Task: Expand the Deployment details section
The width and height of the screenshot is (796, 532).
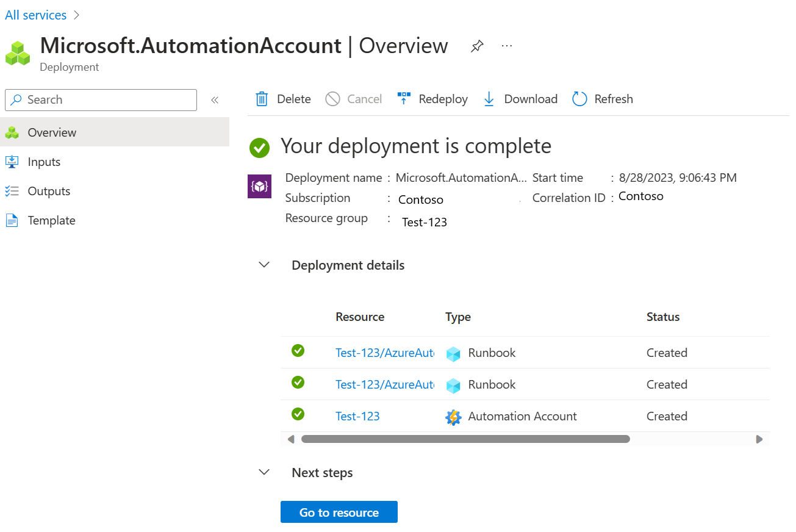Action: click(x=264, y=265)
